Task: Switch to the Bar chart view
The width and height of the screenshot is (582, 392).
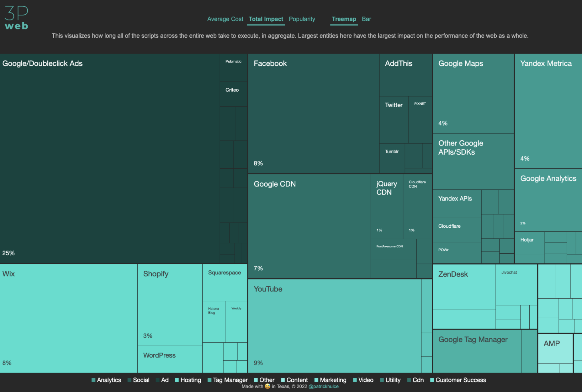Action: pyautogui.click(x=366, y=19)
